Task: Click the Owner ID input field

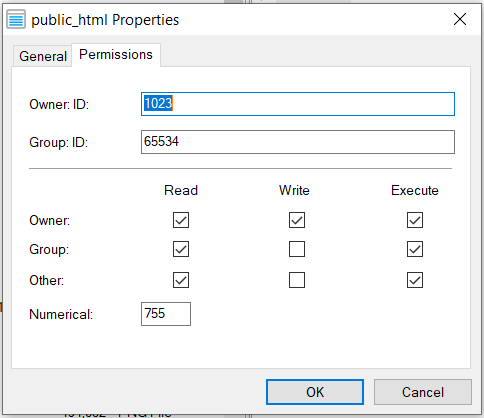Action: (298, 104)
